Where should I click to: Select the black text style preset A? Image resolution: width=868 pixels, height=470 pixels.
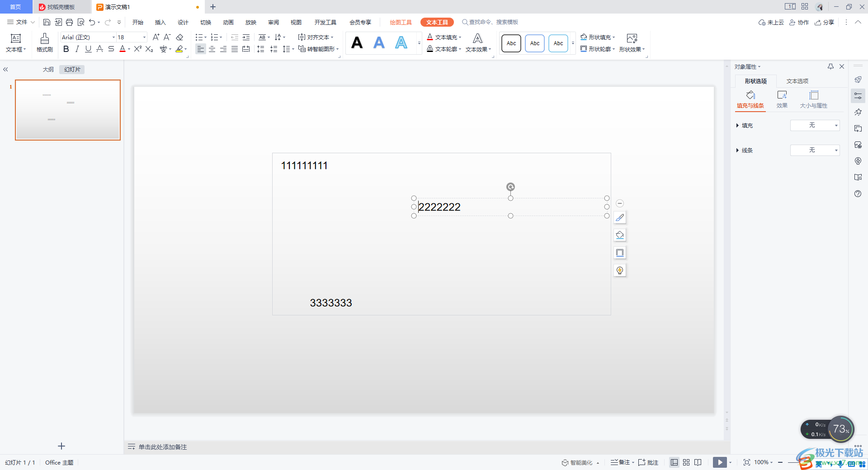357,43
